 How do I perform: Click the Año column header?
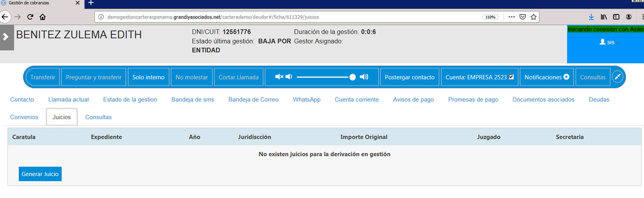point(195,137)
